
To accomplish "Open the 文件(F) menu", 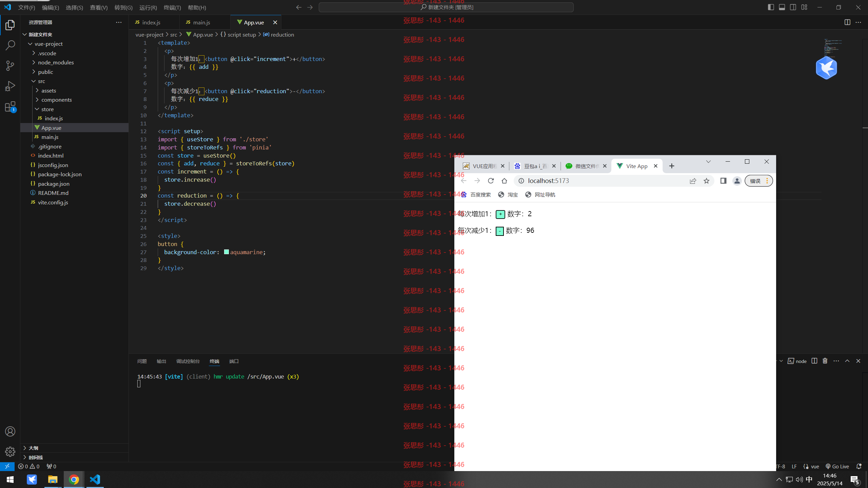I will pyautogui.click(x=26, y=7).
